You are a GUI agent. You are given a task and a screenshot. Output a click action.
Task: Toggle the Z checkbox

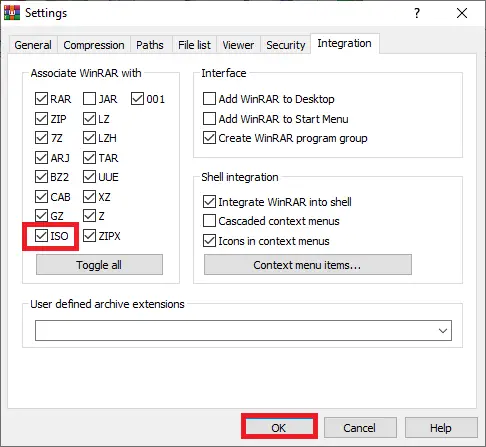point(89,216)
